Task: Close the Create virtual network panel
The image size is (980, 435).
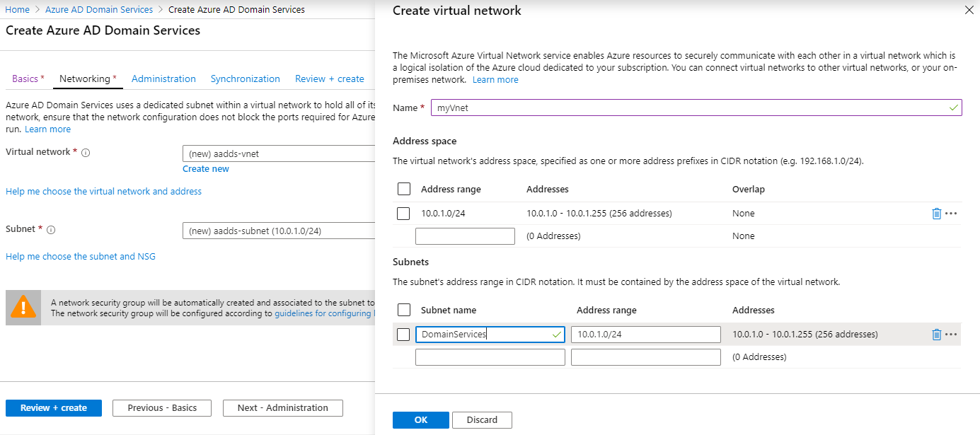Action: coord(969,10)
